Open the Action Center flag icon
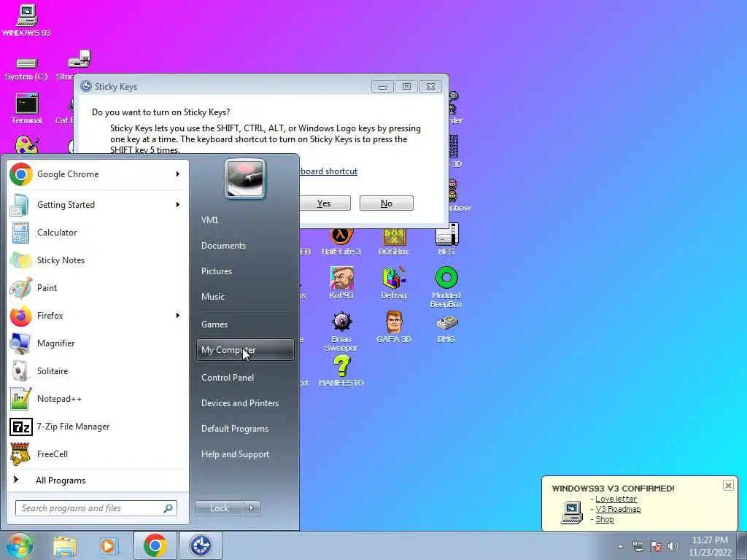The width and height of the screenshot is (747, 560). coord(656,546)
